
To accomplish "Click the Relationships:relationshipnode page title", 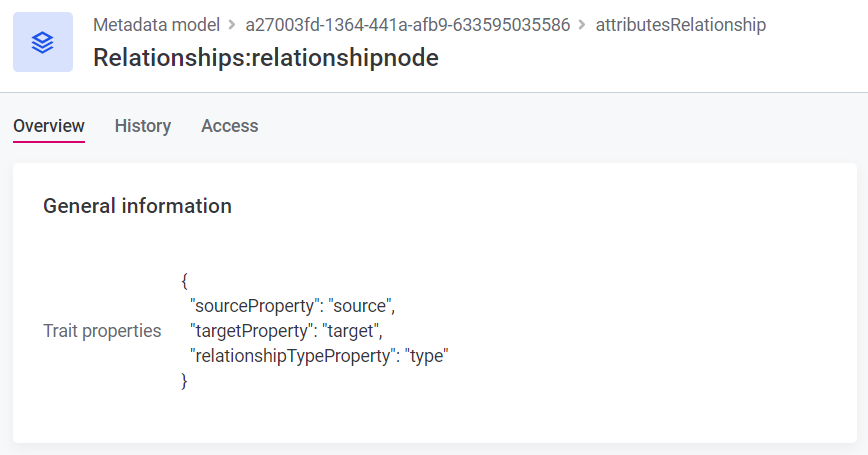I will pyautogui.click(x=265, y=58).
